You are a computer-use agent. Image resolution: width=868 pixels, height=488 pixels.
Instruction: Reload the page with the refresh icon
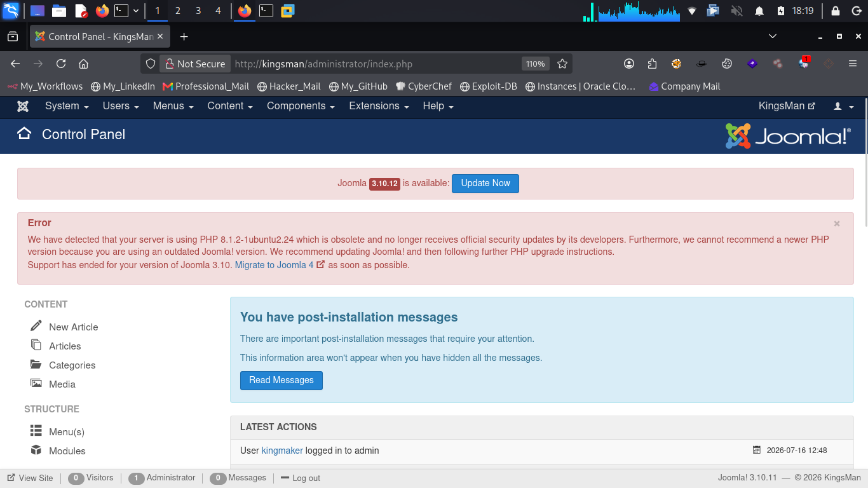61,64
